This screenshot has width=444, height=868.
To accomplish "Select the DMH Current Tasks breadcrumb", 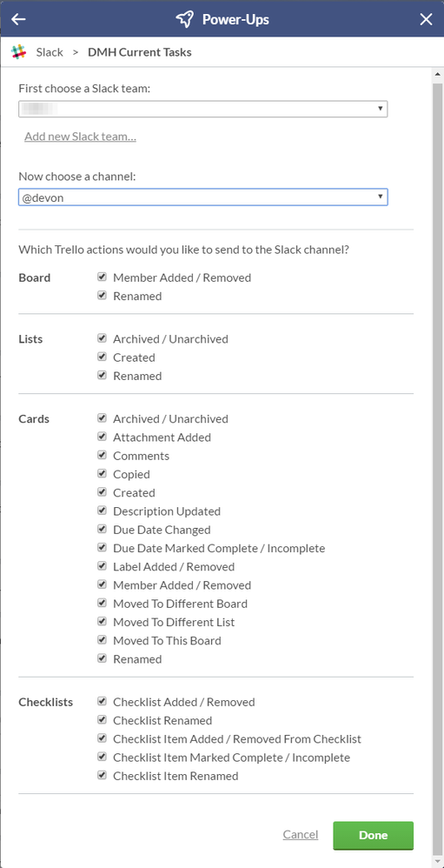I will tap(140, 52).
